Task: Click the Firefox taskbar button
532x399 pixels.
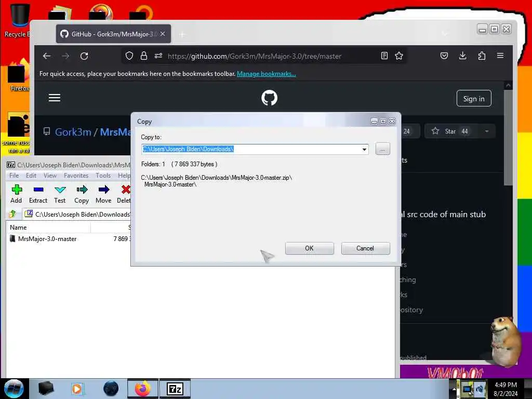Action: coord(143,389)
